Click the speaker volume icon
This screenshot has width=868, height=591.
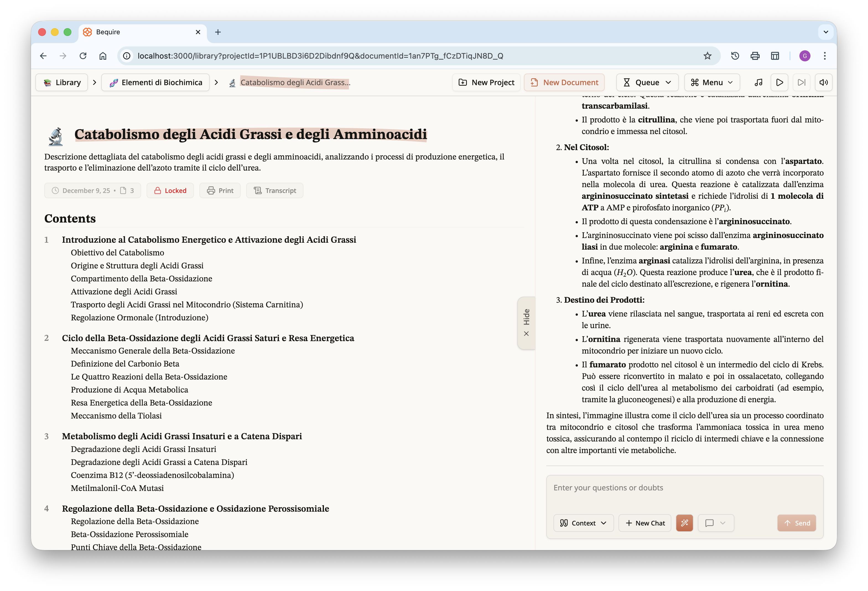[823, 82]
